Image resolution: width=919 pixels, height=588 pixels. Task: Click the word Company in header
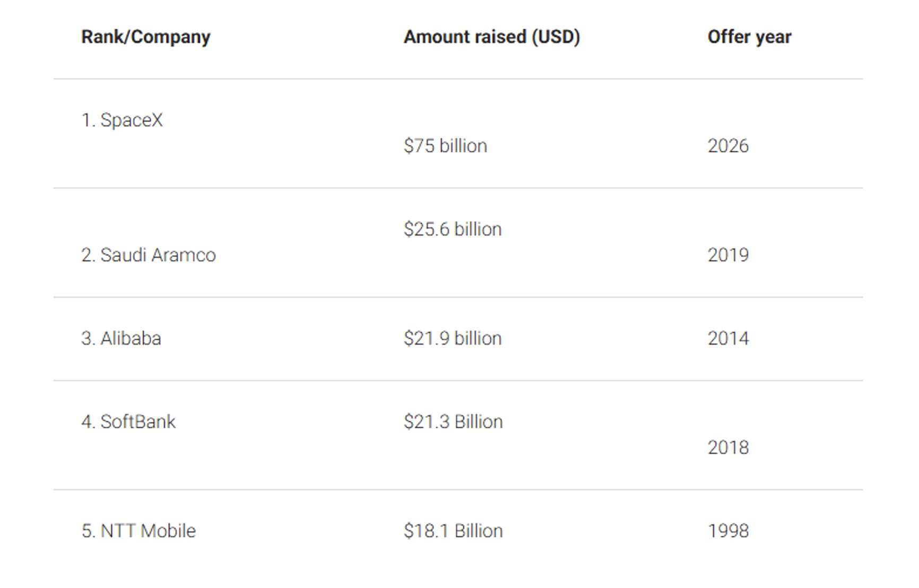pyautogui.click(x=171, y=37)
